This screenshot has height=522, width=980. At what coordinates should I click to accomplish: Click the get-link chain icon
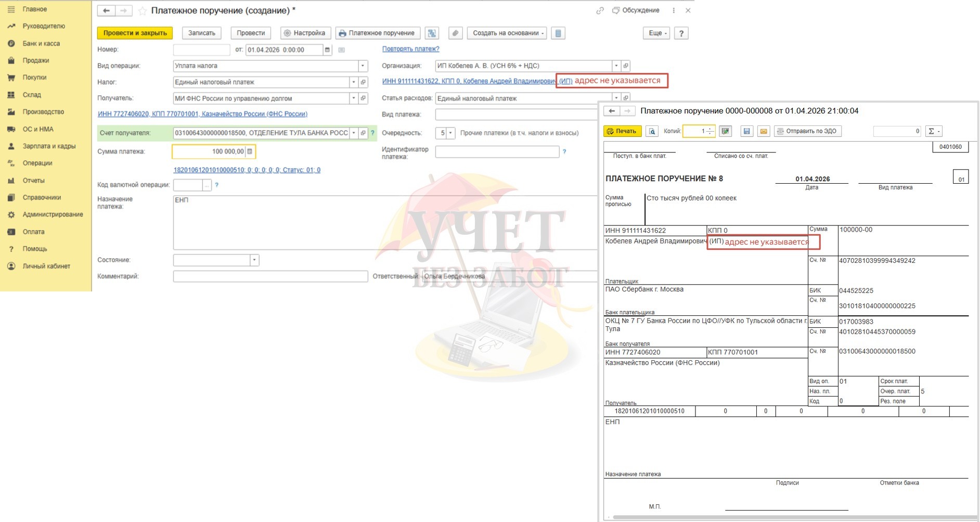[x=600, y=10]
